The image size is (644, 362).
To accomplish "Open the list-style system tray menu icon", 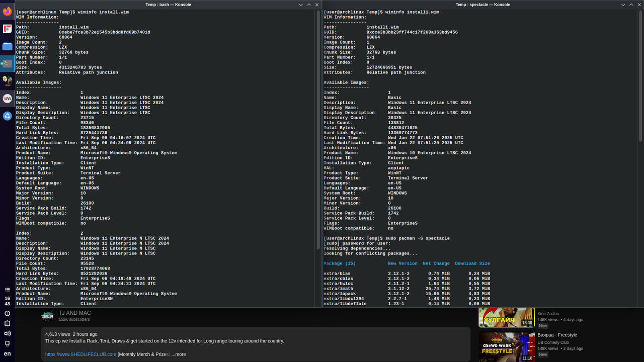I will tap(7, 290).
